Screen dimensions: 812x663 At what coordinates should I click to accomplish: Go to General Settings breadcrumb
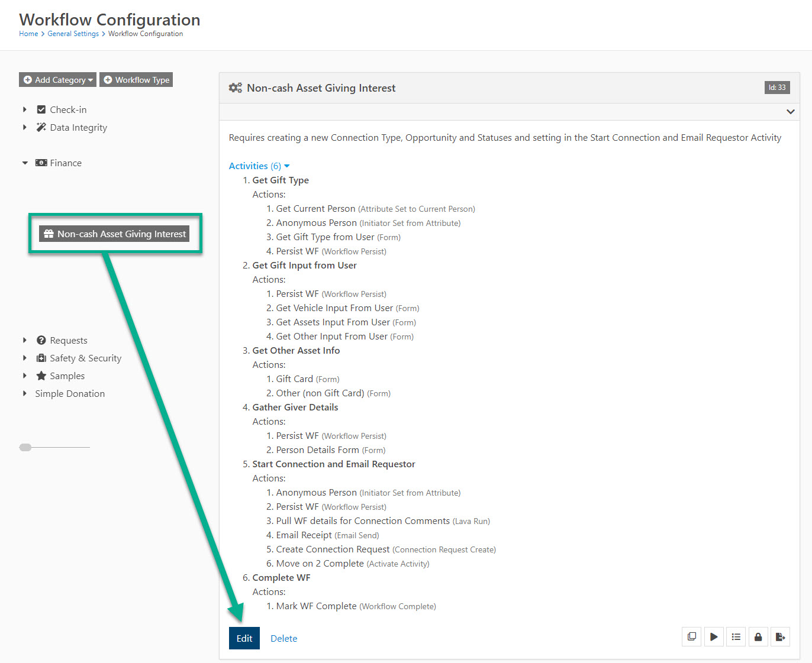point(73,34)
